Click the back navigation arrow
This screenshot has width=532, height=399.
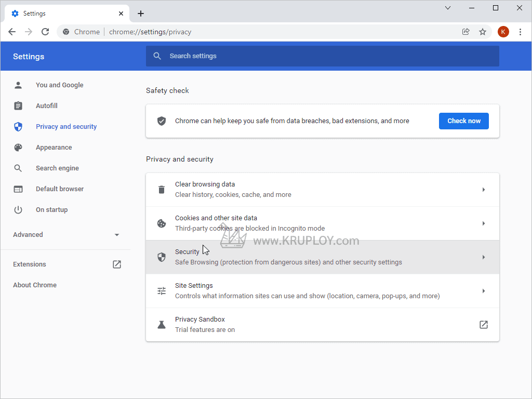point(12,32)
